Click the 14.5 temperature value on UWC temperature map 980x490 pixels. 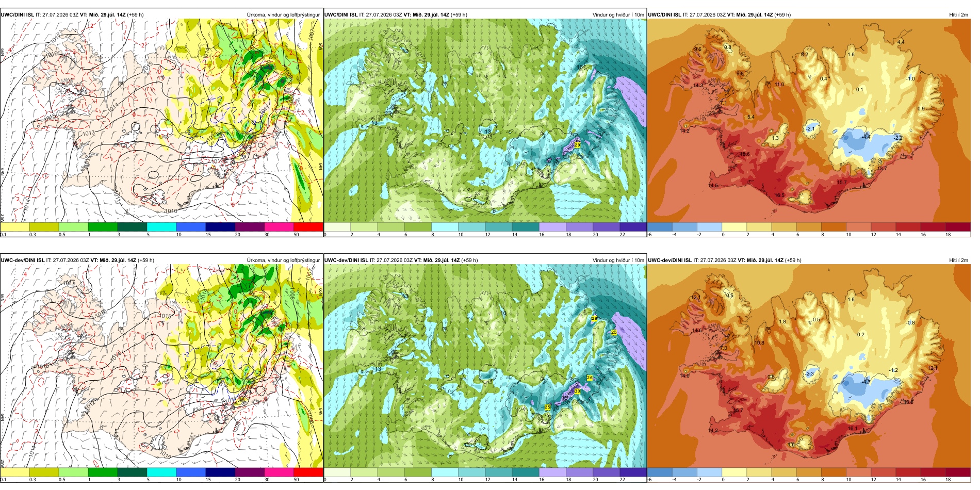click(x=713, y=185)
